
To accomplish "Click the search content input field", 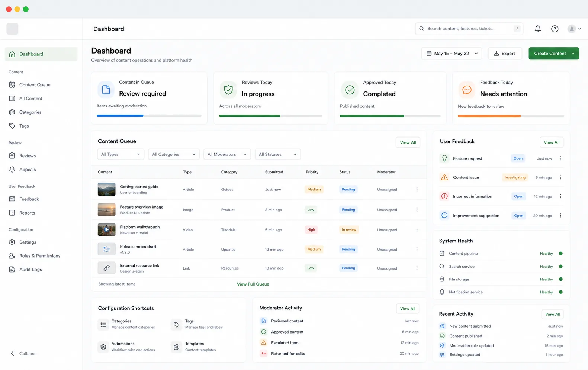I will (469, 29).
